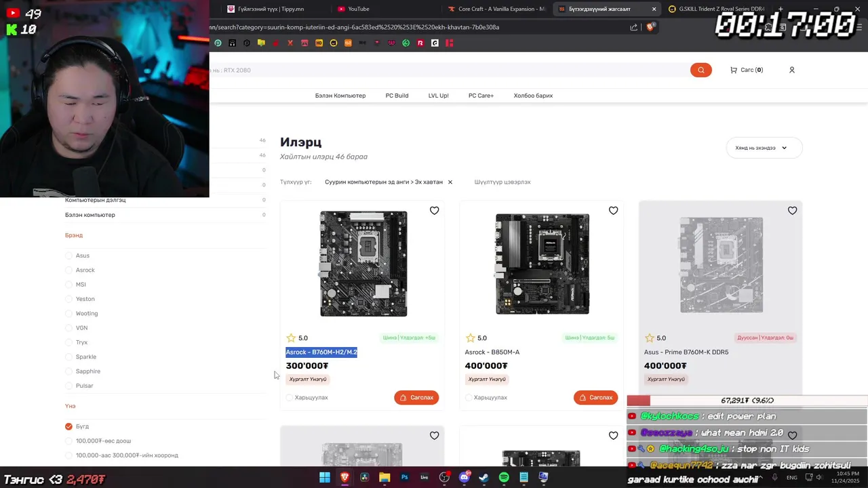The width and height of the screenshot is (868, 488).
Task: Open the Хямд нь эхэндээ sort dropdown
Action: click(764, 148)
